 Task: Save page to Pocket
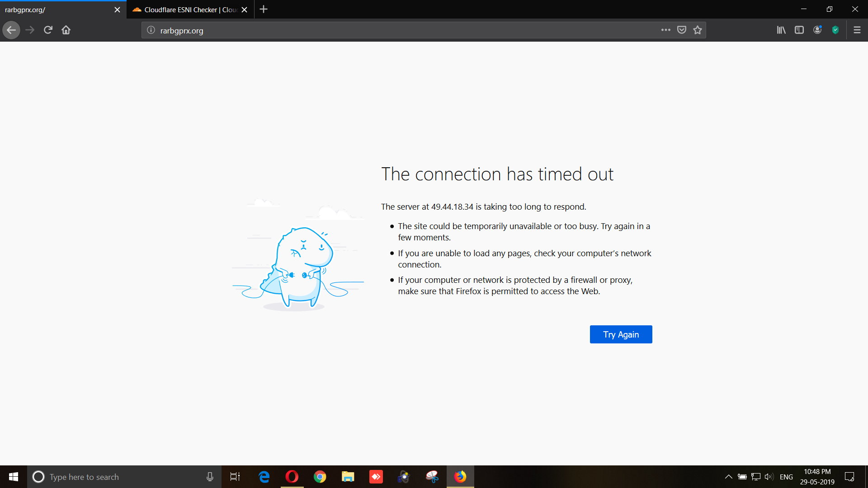click(682, 30)
